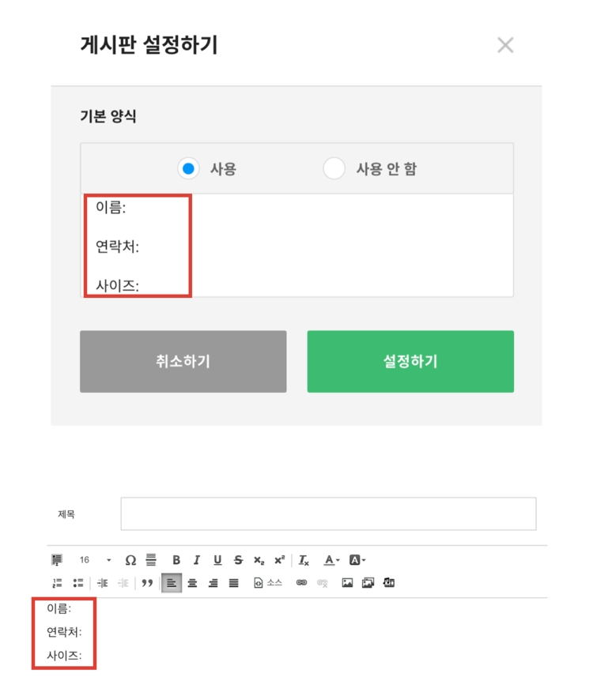Underline the selected text
Screen dimensions: 593x700
click(217, 560)
